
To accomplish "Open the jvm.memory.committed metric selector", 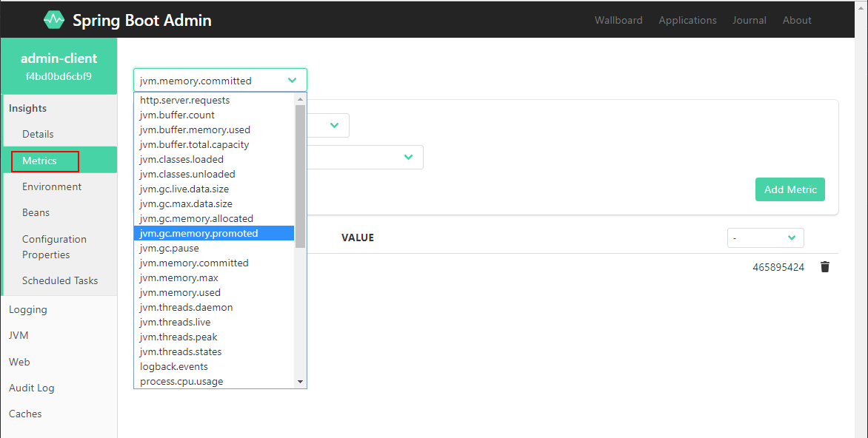I will (220, 81).
